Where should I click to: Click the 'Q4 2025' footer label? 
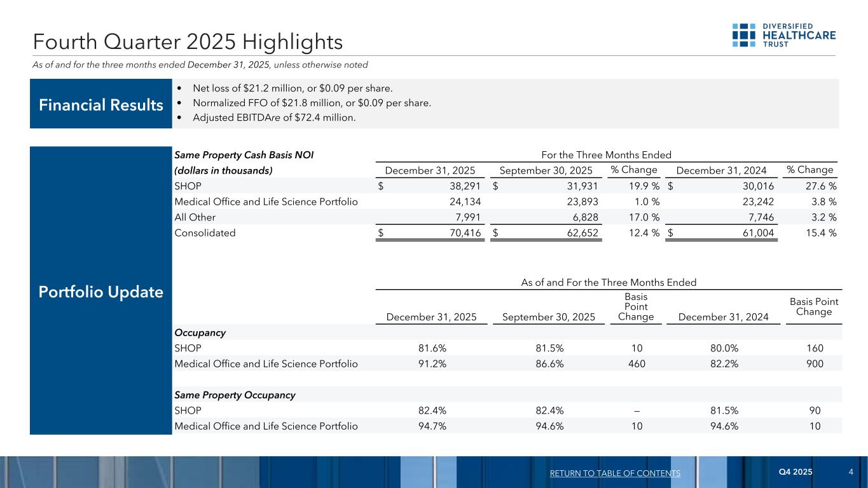796,471
